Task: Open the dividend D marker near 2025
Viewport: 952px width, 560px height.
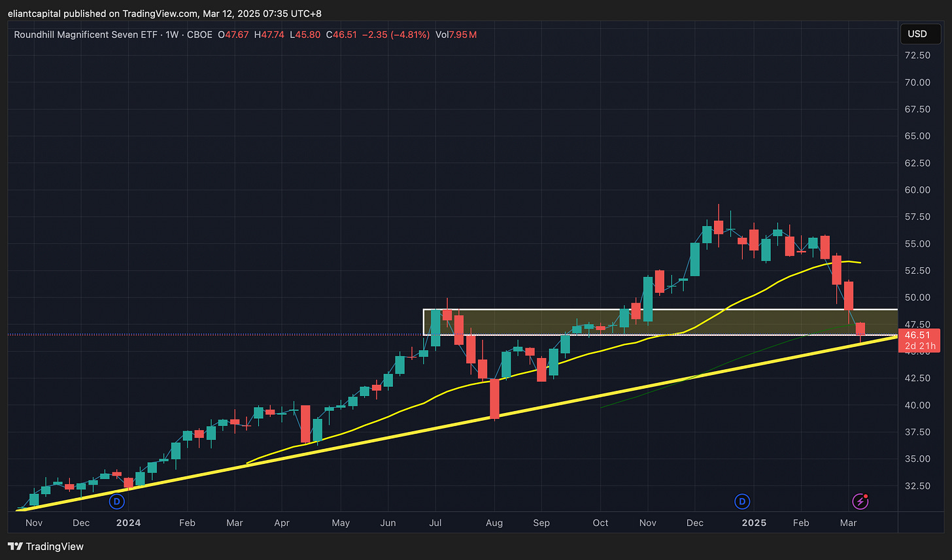Action: 742,502
